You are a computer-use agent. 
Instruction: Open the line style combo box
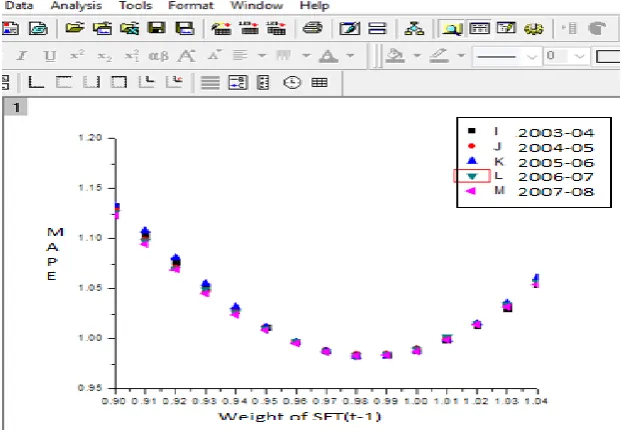pyautogui.click(x=506, y=57)
